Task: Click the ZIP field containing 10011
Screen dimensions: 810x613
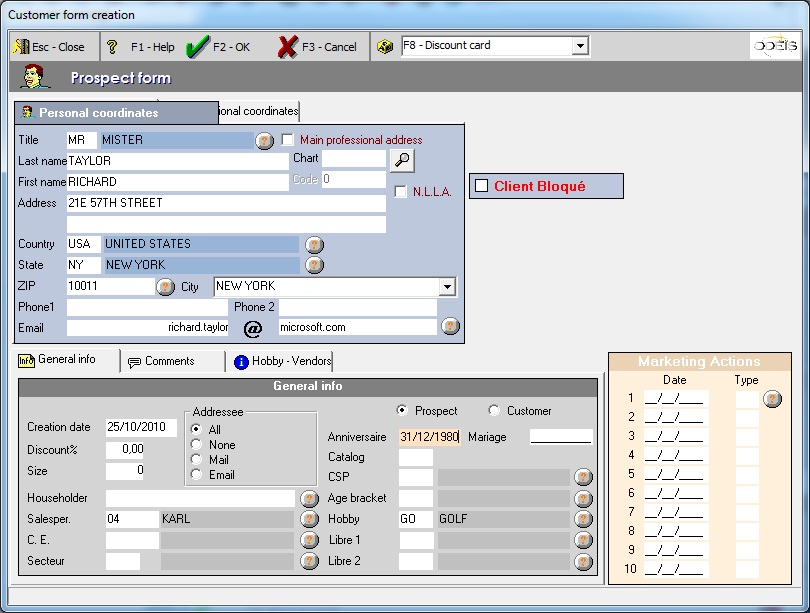Action: coord(111,286)
